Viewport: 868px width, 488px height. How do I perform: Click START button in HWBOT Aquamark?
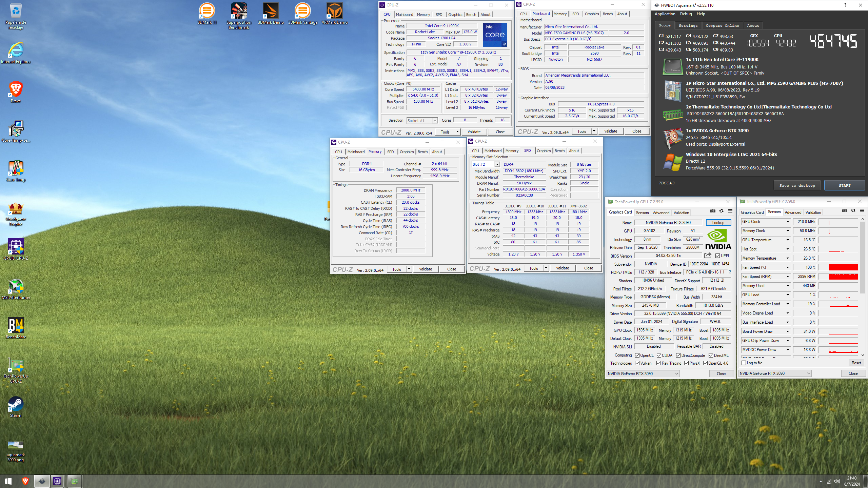tap(844, 185)
